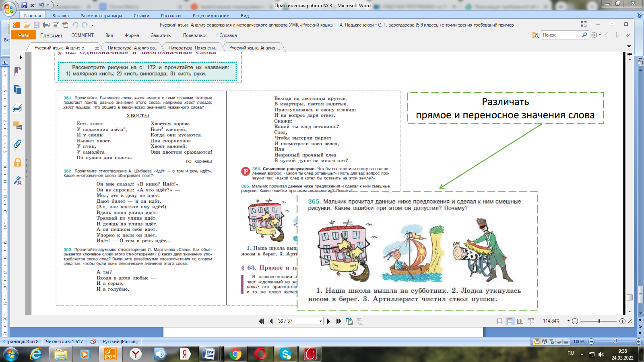
Task: Open the Attachments paperclip panel
Action: click(x=18, y=144)
